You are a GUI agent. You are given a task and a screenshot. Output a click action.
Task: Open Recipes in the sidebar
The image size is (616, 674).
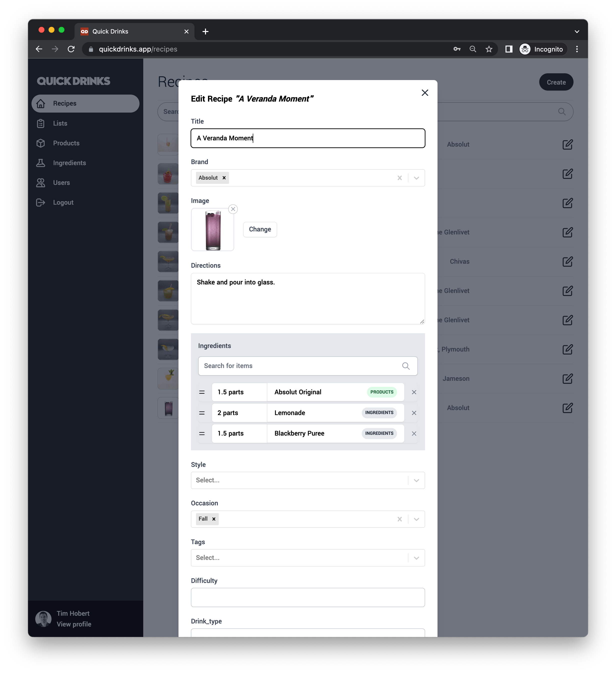click(85, 104)
